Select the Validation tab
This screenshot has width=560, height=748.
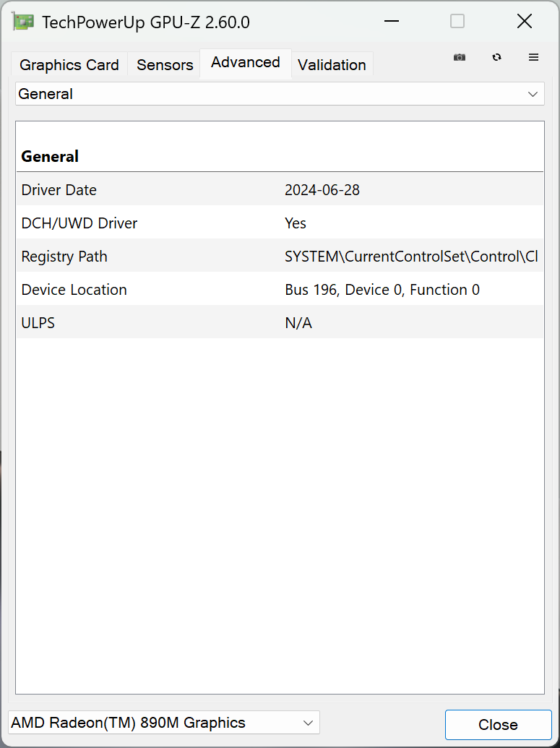(x=332, y=65)
